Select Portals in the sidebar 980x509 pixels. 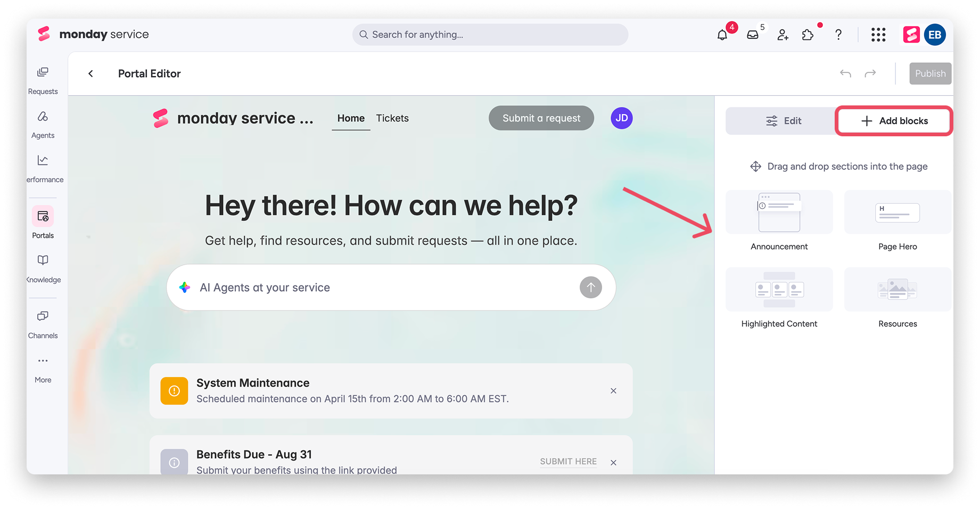(x=43, y=223)
